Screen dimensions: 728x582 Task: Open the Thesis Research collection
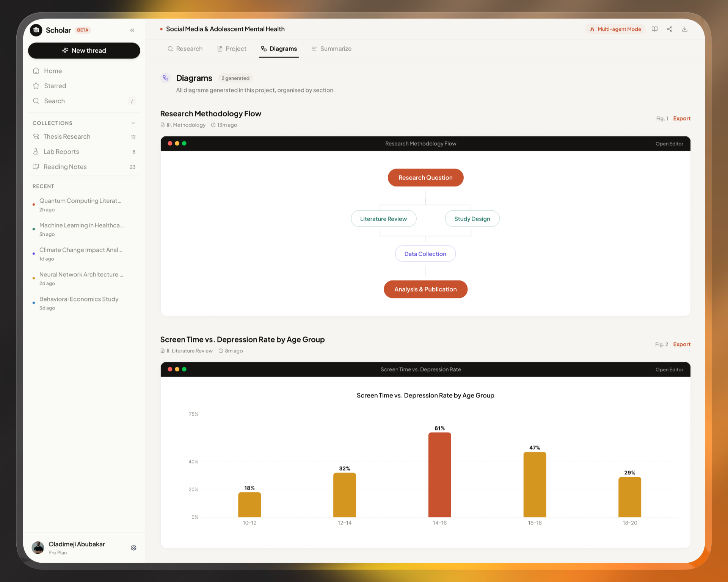pos(67,136)
